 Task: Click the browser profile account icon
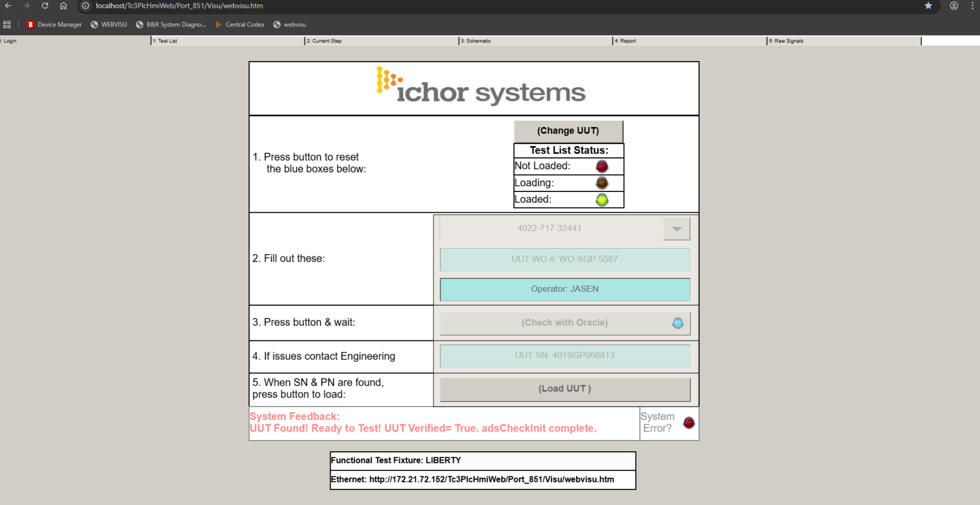click(954, 6)
